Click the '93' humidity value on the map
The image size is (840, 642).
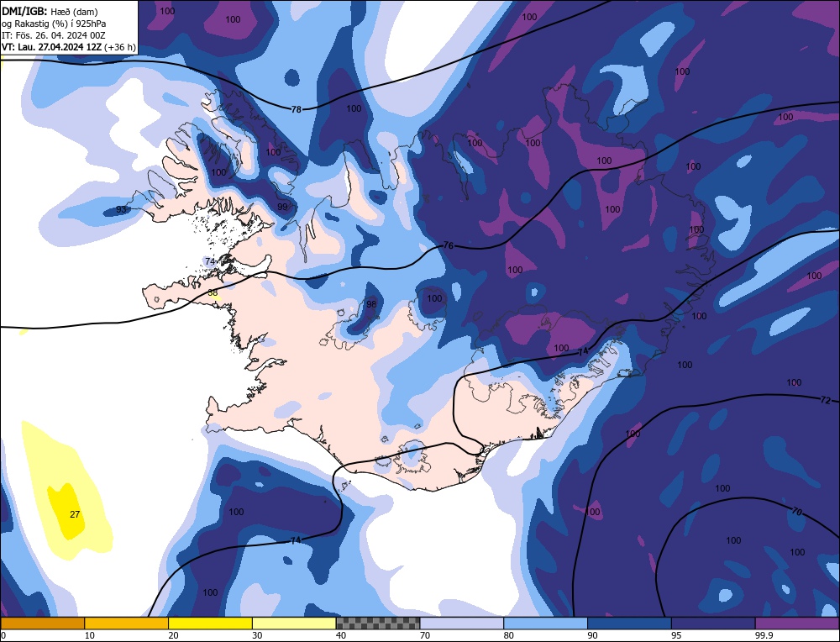click(122, 209)
